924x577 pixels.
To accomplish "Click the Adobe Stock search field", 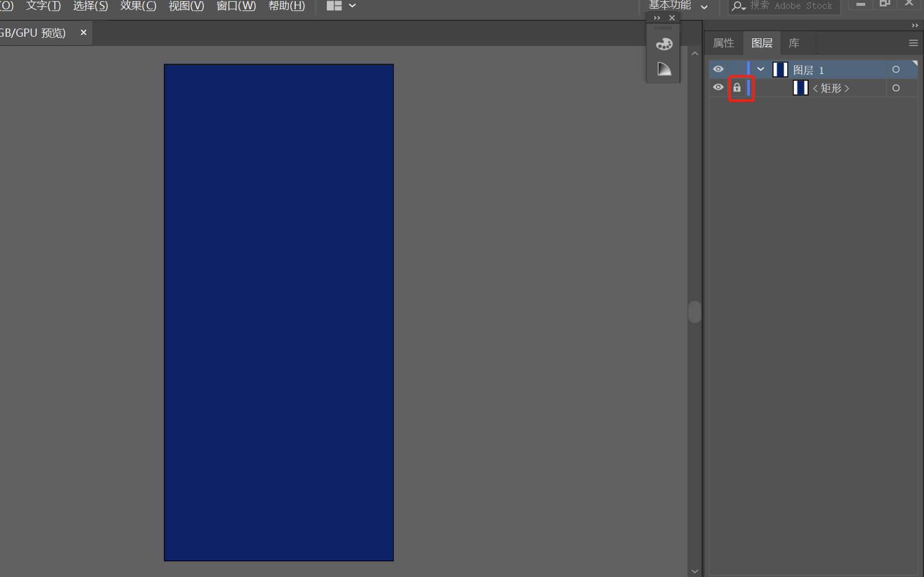I will tap(784, 6).
